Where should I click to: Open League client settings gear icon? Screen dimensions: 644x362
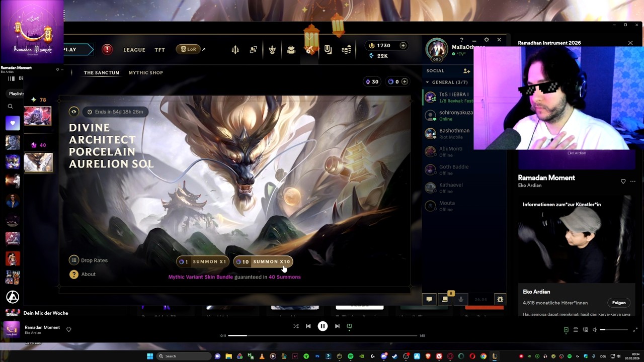click(487, 40)
